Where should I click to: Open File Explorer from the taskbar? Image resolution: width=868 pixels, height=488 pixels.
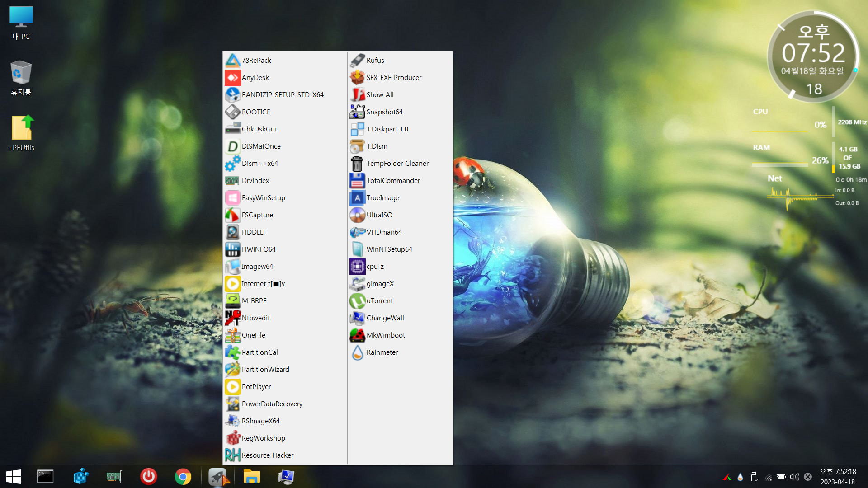tap(251, 477)
